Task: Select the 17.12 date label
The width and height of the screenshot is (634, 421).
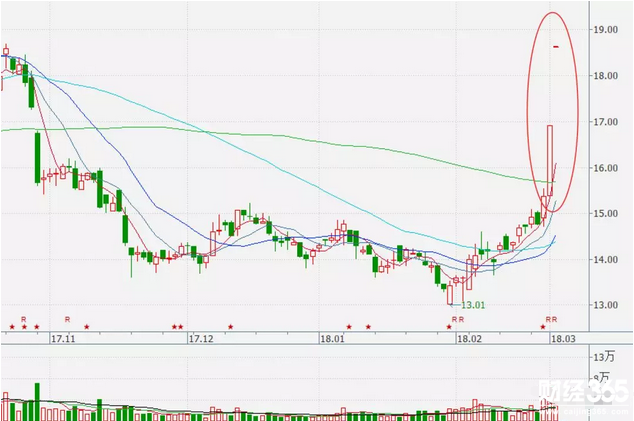Action: [x=201, y=339]
